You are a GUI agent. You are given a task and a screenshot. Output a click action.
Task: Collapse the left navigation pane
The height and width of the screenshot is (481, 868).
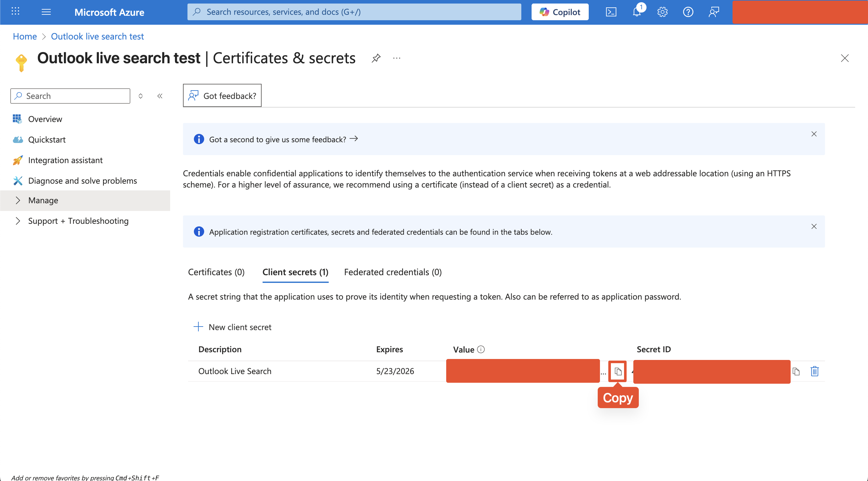[x=160, y=96]
